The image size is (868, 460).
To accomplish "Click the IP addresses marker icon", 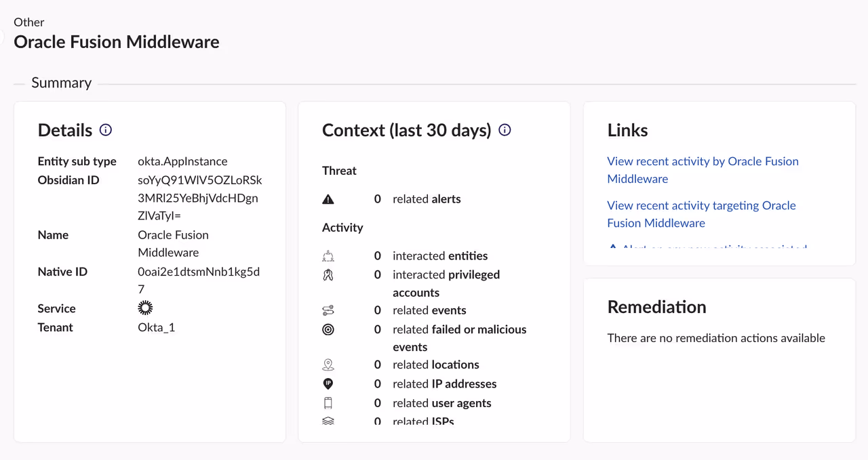I will pyautogui.click(x=328, y=384).
